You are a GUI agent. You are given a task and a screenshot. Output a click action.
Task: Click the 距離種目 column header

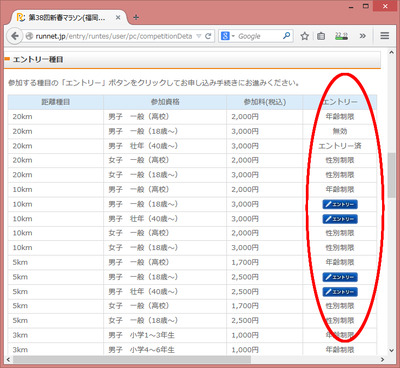click(x=56, y=102)
